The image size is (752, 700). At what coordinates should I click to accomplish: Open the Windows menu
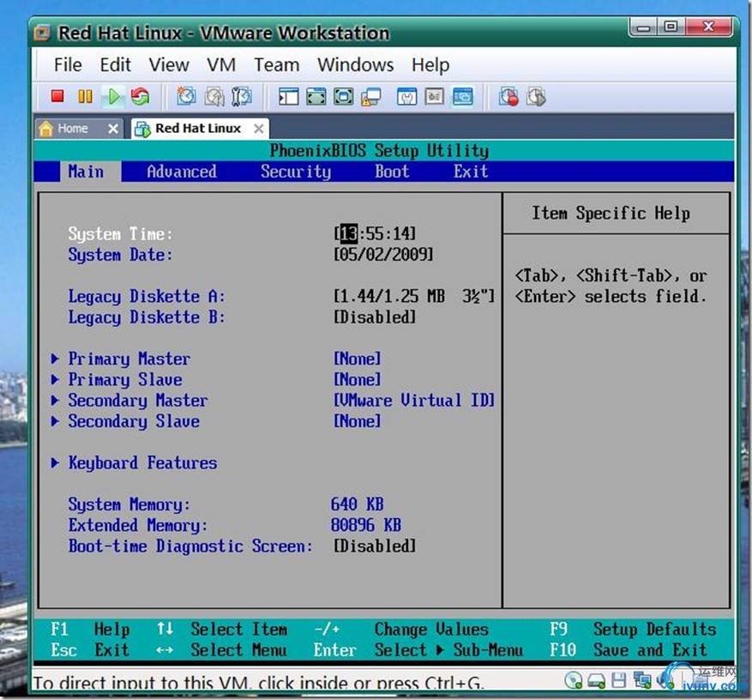355,65
